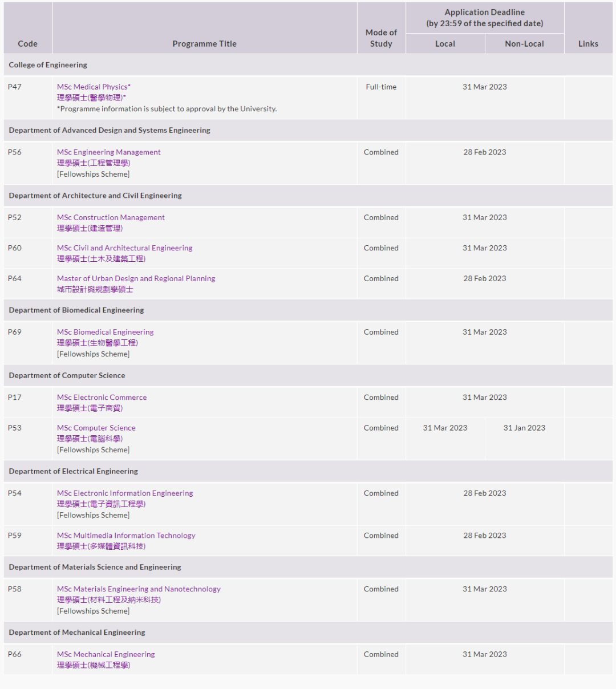The width and height of the screenshot is (616, 689).
Task: Click the Programme Title column header
Action: (x=204, y=44)
